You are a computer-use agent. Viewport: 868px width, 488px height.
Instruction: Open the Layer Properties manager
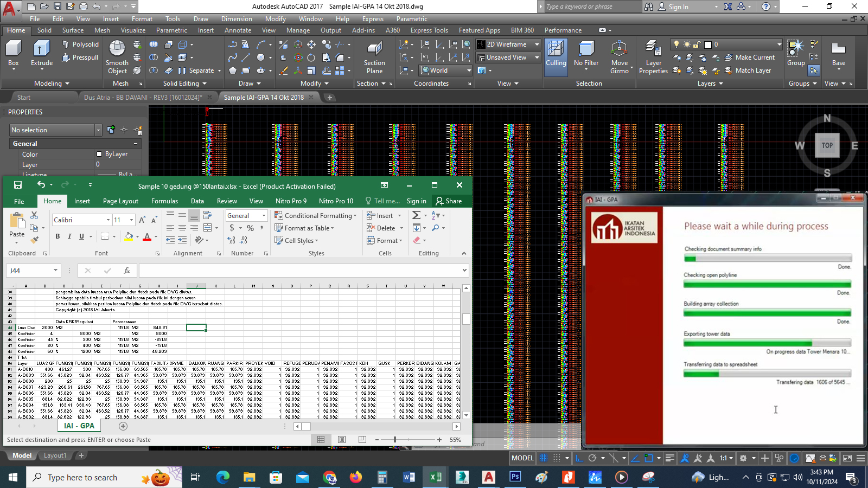[x=653, y=56]
